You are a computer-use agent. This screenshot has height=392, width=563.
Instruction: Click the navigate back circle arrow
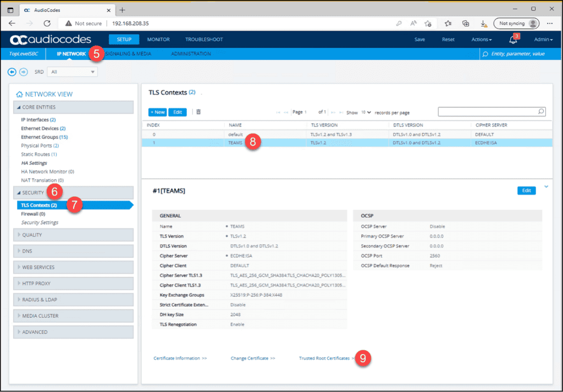pyautogui.click(x=12, y=72)
